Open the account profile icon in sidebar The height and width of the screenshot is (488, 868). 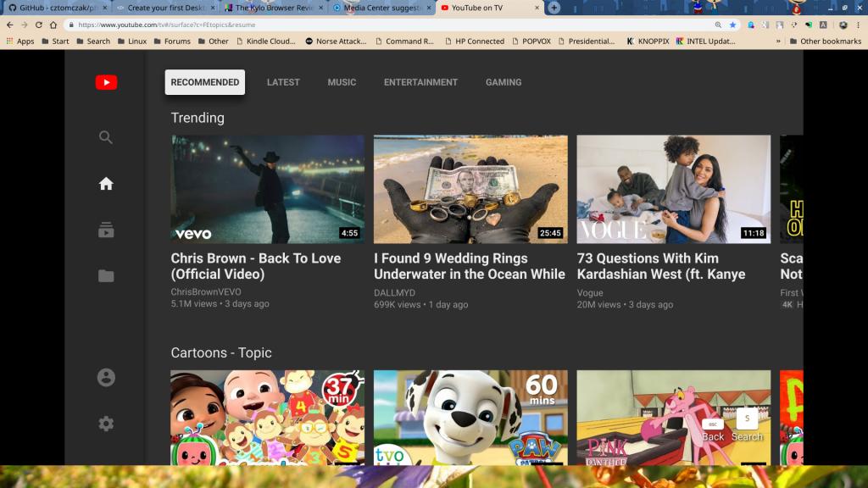[106, 378]
